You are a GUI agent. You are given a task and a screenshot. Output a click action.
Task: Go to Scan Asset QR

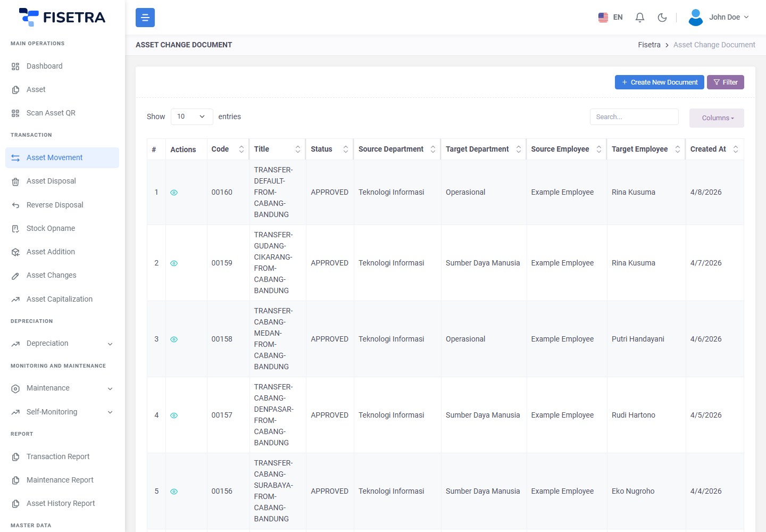coord(62,113)
